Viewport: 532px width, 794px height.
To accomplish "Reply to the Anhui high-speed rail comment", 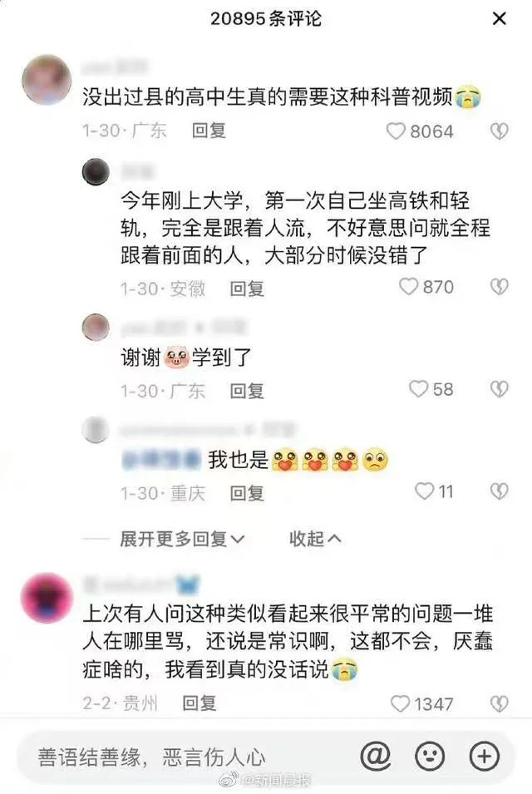I will [247, 289].
